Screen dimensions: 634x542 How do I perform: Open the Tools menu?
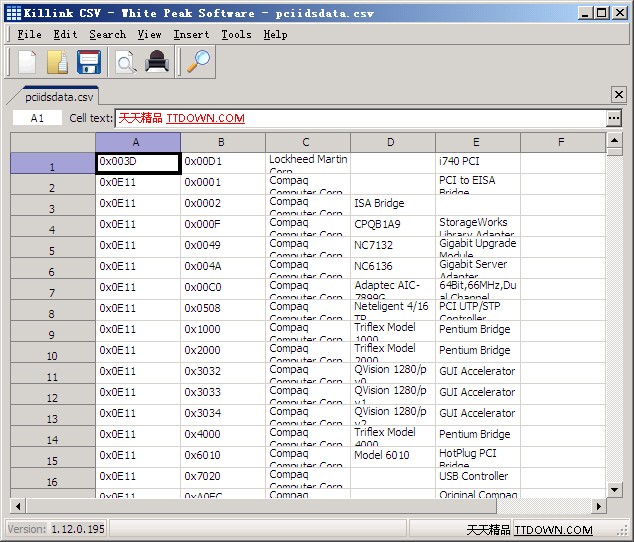pos(236,35)
